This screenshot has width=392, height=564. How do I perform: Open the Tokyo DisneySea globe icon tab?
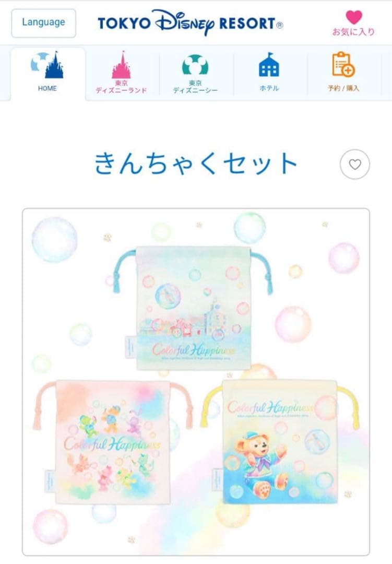195,73
